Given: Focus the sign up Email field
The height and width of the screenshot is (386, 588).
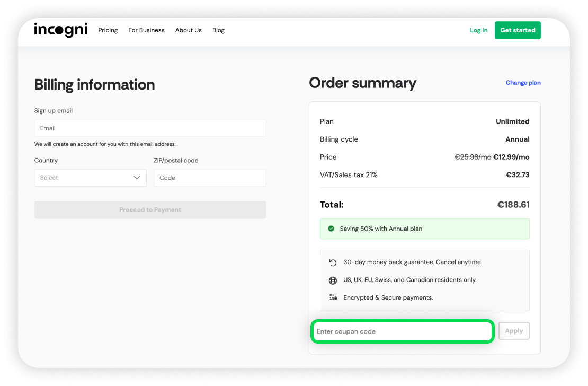Looking at the screenshot, I should coord(150,128).
